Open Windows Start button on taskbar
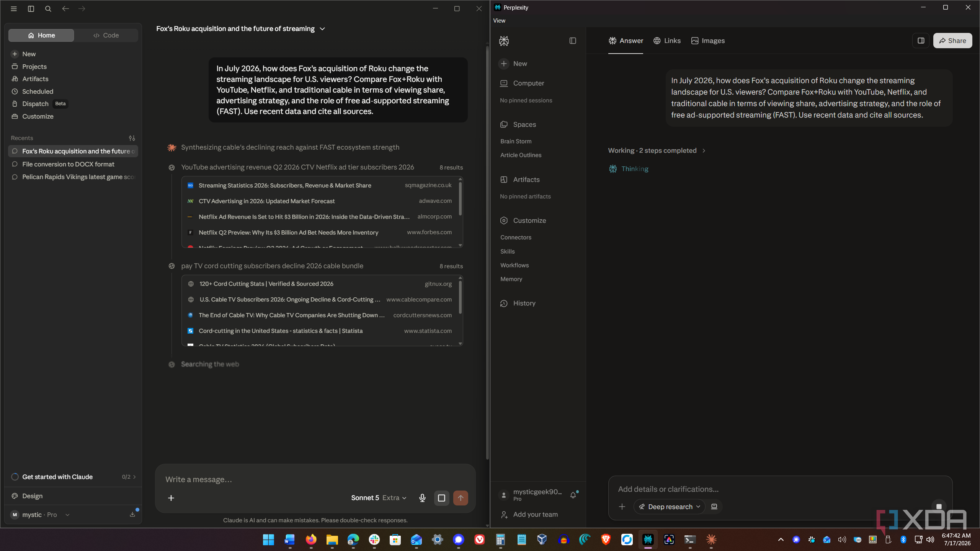The height and width of the screenshot is (551, 980). 268,540
